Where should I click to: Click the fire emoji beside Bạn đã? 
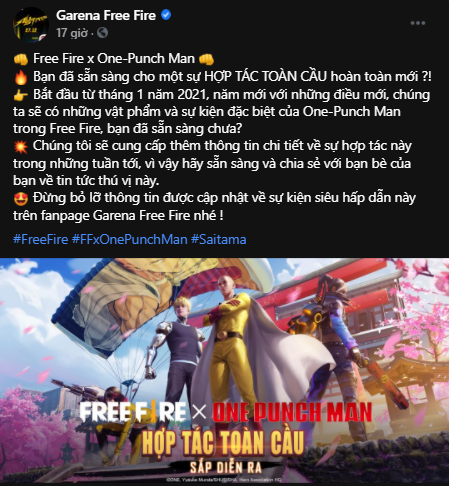click(x=21, y=77)
